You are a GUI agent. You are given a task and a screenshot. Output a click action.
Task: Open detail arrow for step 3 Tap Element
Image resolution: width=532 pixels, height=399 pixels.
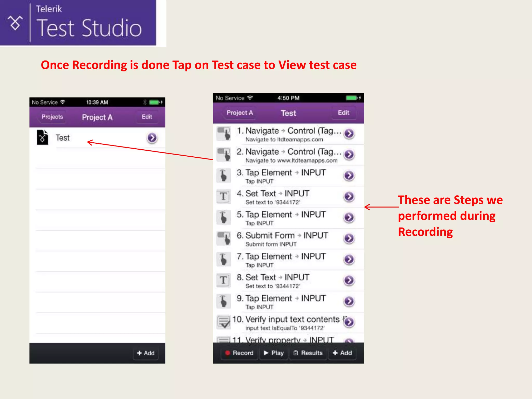[349, 176]
